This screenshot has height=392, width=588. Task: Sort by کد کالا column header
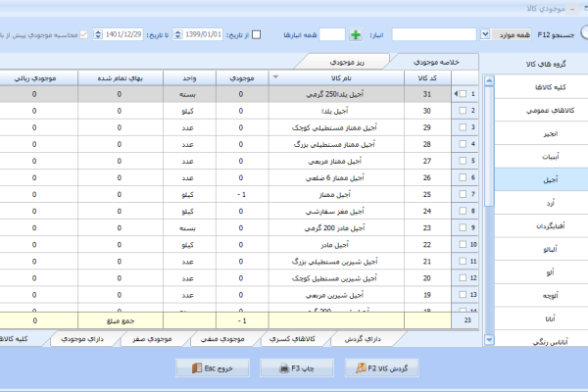[x=427, y=78]
